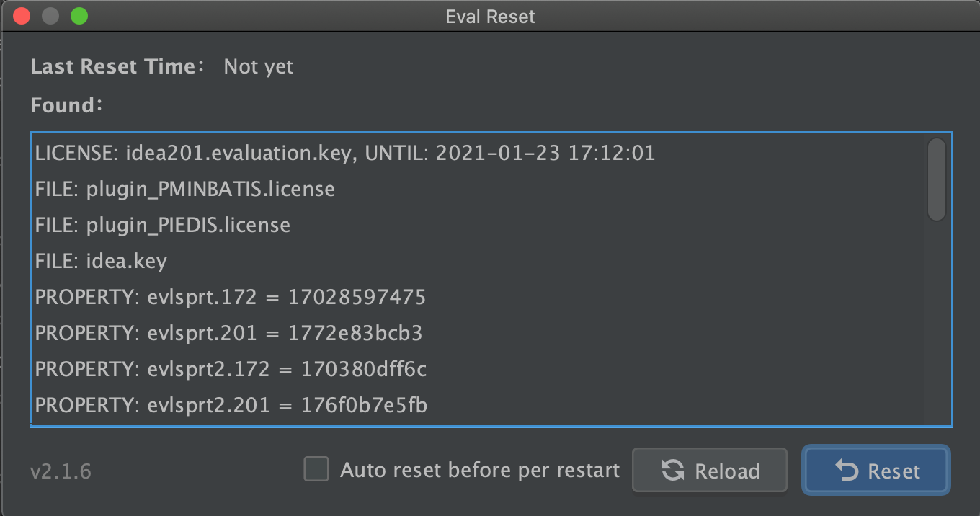Select the evlsprt2.201 property line
980x516 pixels.
(231, 405)
